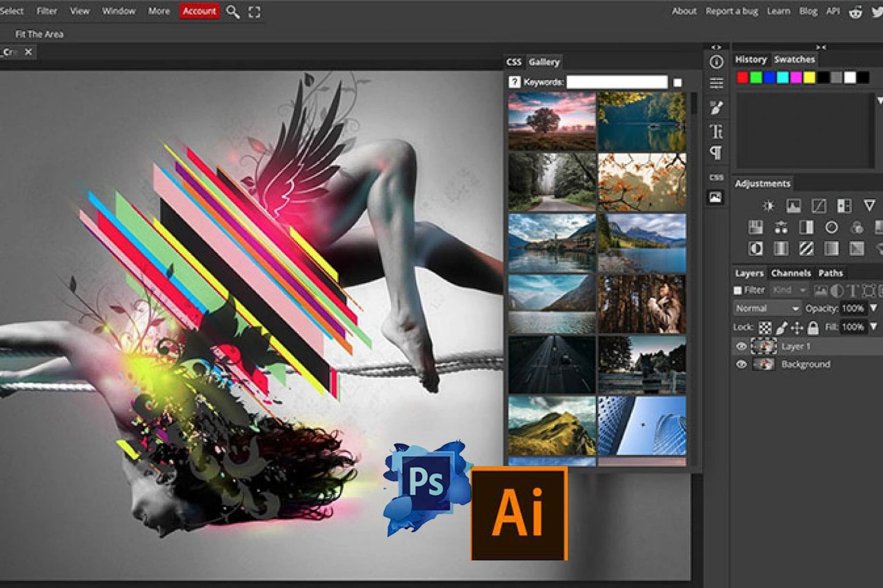Enable the layers Filter checkbox
Viewport: 883px width, 588px height.
(x=738, y=290)
